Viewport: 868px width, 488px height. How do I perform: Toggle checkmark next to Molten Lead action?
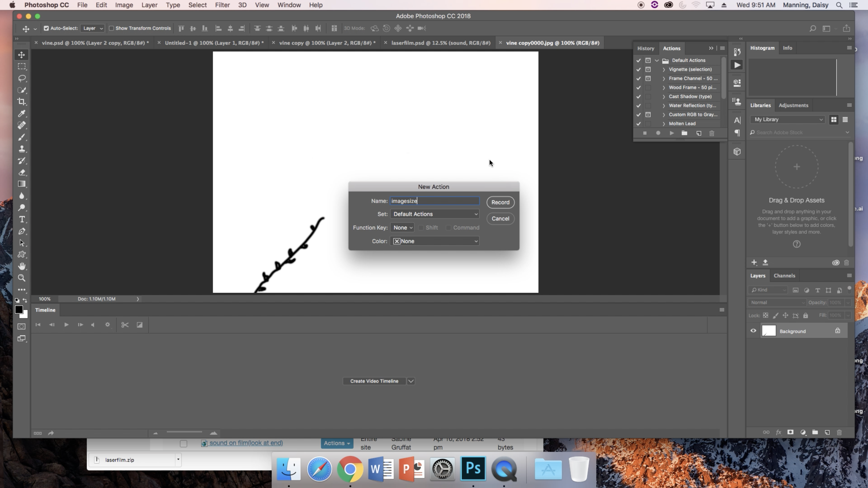click(x=638, y=123)
